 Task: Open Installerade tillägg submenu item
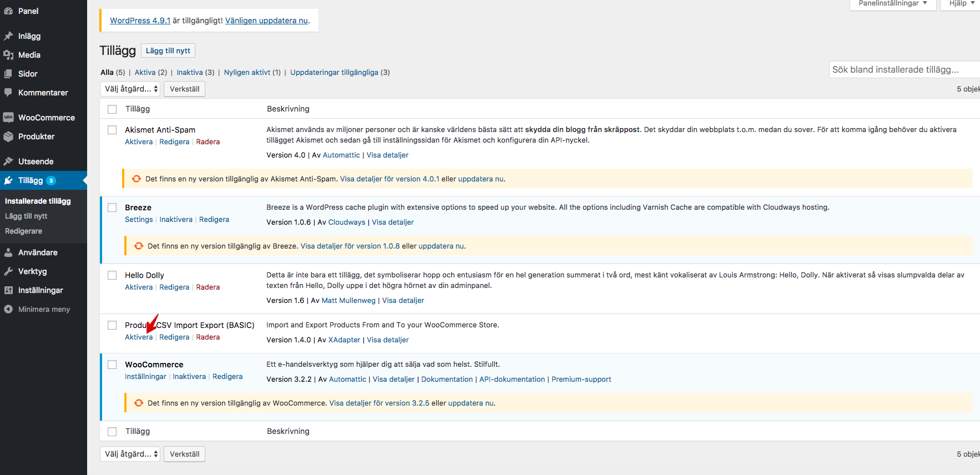(38, 201)
